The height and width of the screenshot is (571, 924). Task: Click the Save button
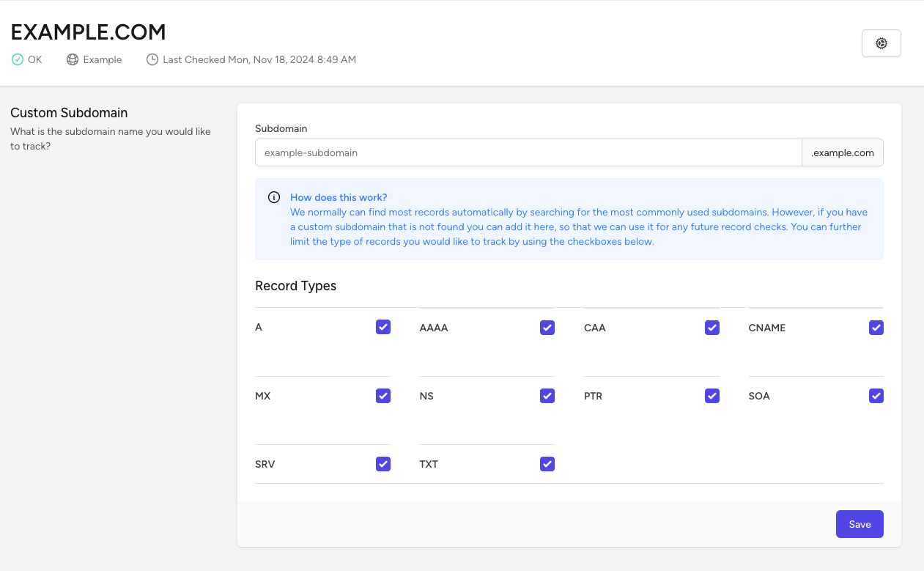point(860,524)
